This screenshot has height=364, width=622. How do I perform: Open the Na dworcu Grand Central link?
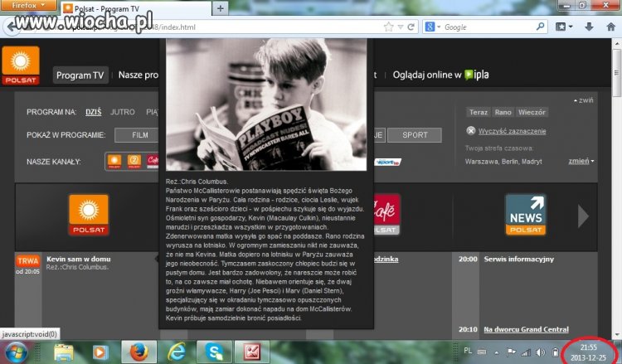tap(526, 329)
